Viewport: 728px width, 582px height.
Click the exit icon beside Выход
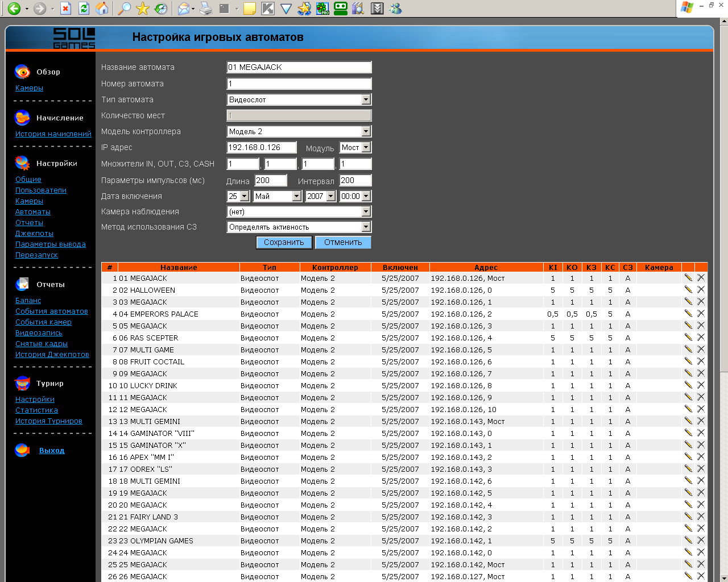coord(22,450)
